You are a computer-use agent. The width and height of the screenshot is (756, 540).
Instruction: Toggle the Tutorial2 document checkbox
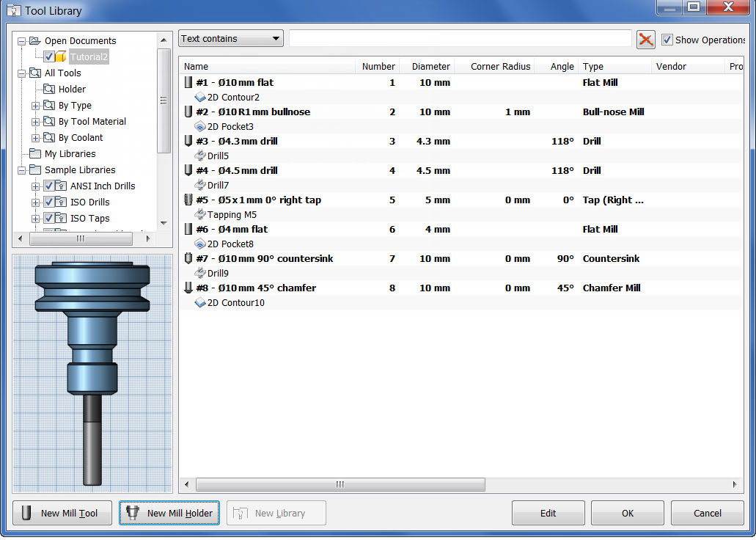point(48,56)
